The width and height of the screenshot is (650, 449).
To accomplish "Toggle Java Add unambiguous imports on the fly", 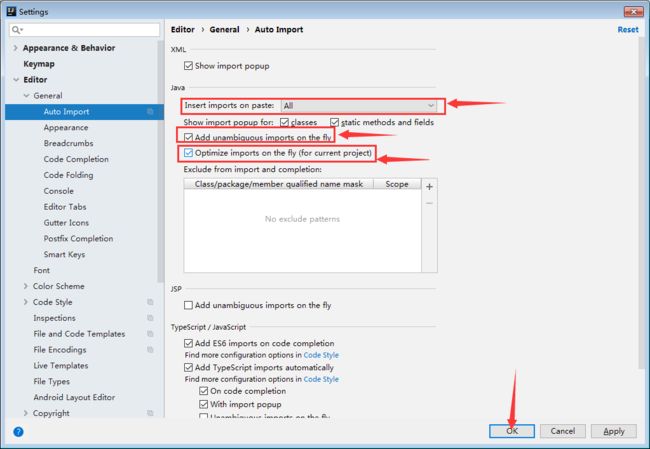I will (188, 137).
